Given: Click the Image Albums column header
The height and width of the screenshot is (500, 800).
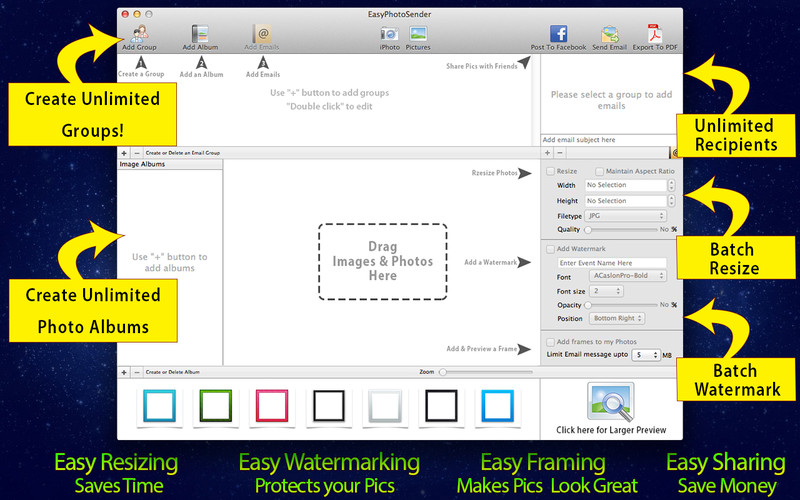Looking at the screenshot, I should point(170,164).
